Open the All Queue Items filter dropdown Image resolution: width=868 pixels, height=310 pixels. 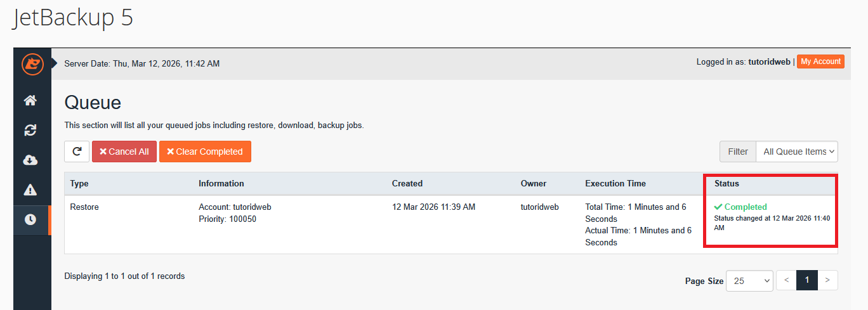pyautogui.click(x=797, y=152)
